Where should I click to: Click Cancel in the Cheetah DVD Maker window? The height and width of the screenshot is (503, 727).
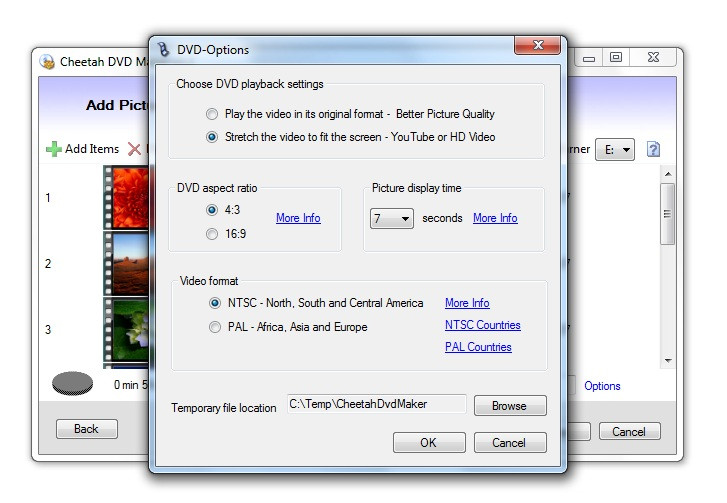coord(629,432)
